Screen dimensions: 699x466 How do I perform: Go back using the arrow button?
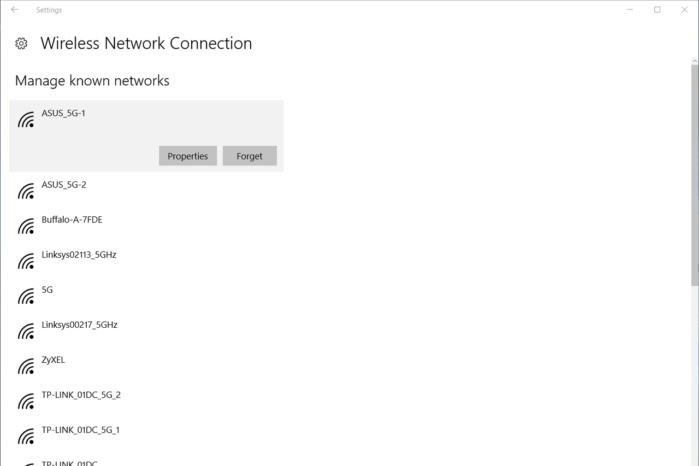pyautogui.click(x=14, y=10)
